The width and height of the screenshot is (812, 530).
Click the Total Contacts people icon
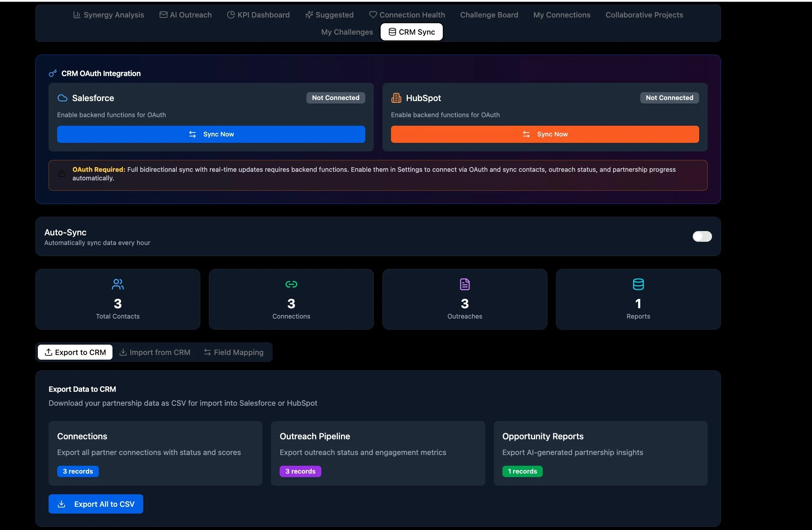point(117,284)
